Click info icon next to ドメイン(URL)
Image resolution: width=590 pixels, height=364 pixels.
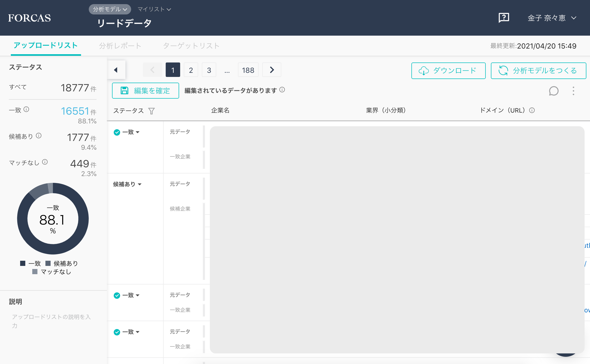coord(532,110)
